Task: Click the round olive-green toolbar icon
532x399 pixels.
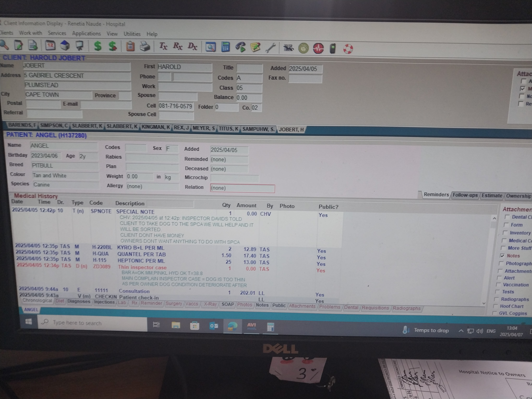Action: click(x=303, y=48)
